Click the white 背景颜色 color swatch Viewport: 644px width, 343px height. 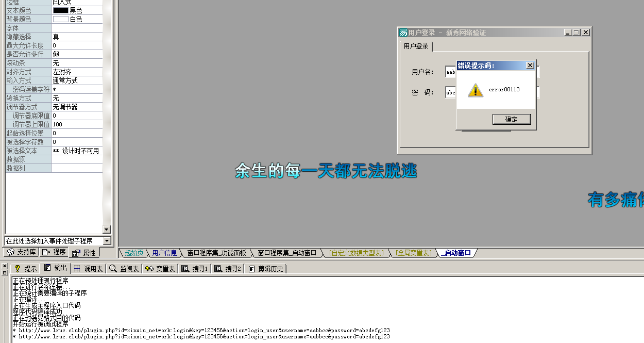60,19
